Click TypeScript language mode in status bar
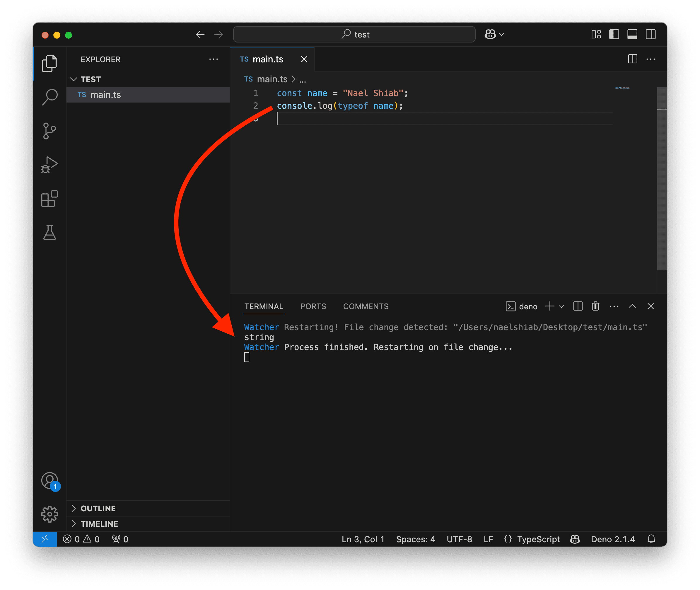The width and height of the screenshot is (700, 590). pos(538,539)
